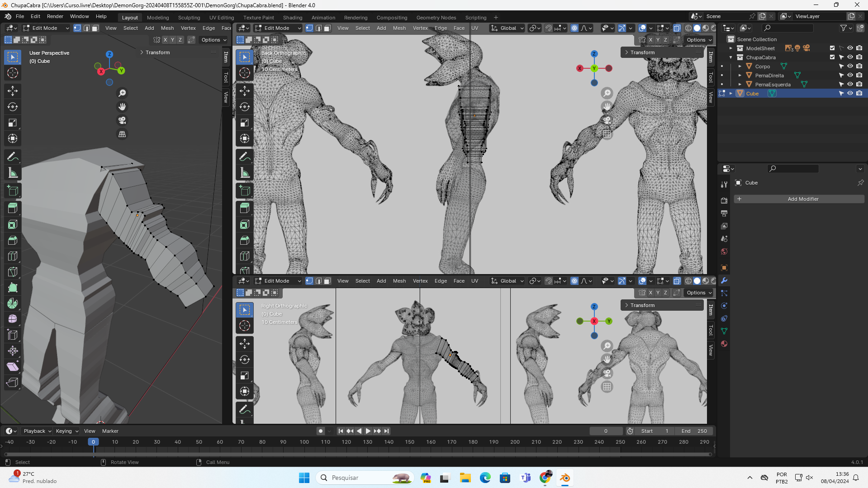Enable face select mode in left viewport header
The image size is (868, 488).
point(95,28)
